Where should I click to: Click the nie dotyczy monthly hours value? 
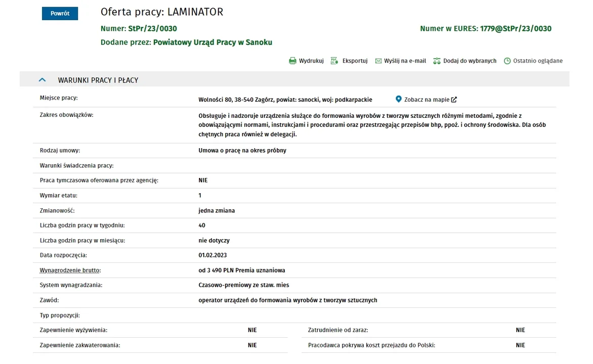(x=214, y=241)
